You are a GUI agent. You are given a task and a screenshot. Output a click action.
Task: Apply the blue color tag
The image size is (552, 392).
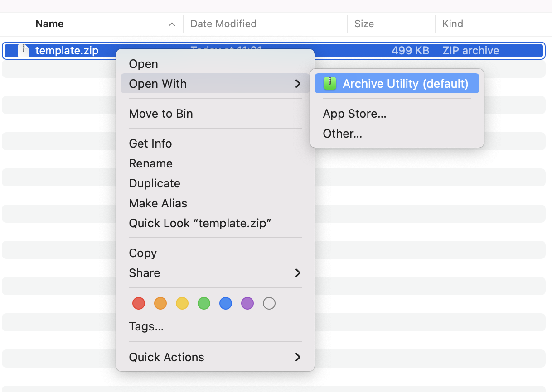pyautogui.click(x=226, y=303)
